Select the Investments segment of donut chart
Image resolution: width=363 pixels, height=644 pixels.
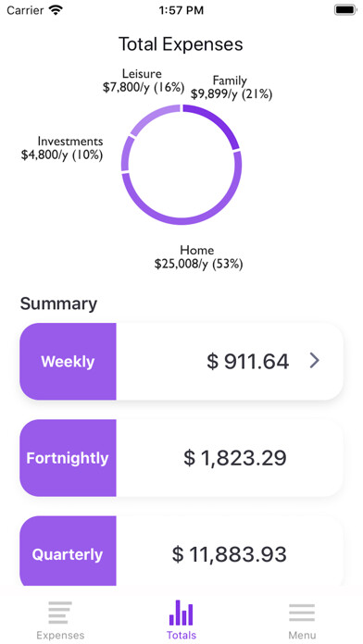pyautogui.click(x=126, y=154)
